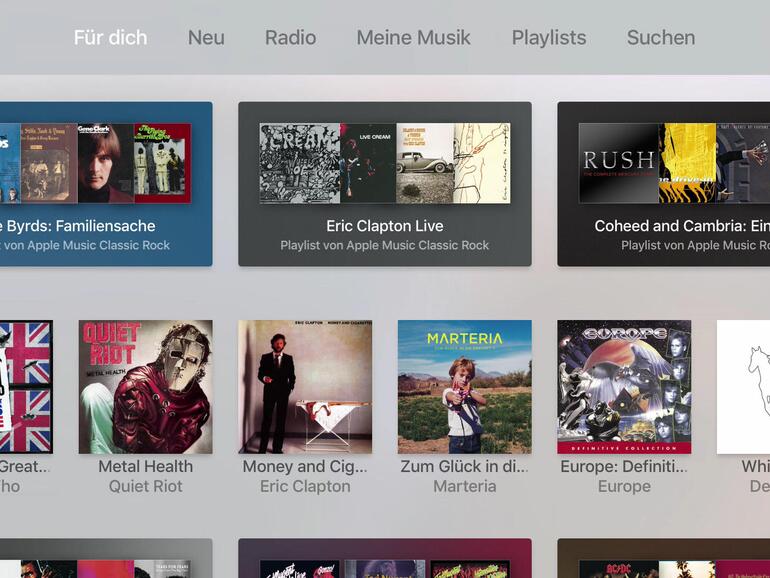Open the bottom left grey playlist card

coord(106,558)
